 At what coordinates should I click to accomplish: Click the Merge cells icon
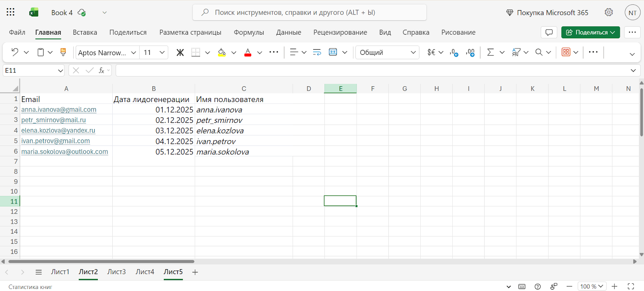333,52
